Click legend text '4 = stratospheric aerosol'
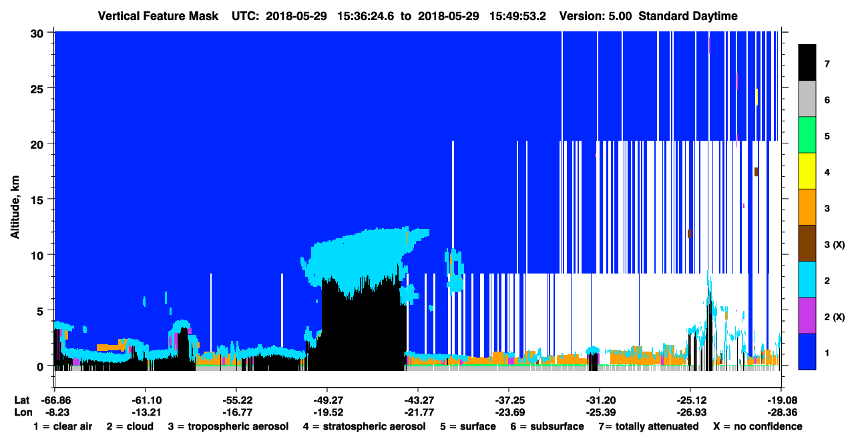Image resolution: width=868 pixels, height=445 pixels. tap(365, 426)
